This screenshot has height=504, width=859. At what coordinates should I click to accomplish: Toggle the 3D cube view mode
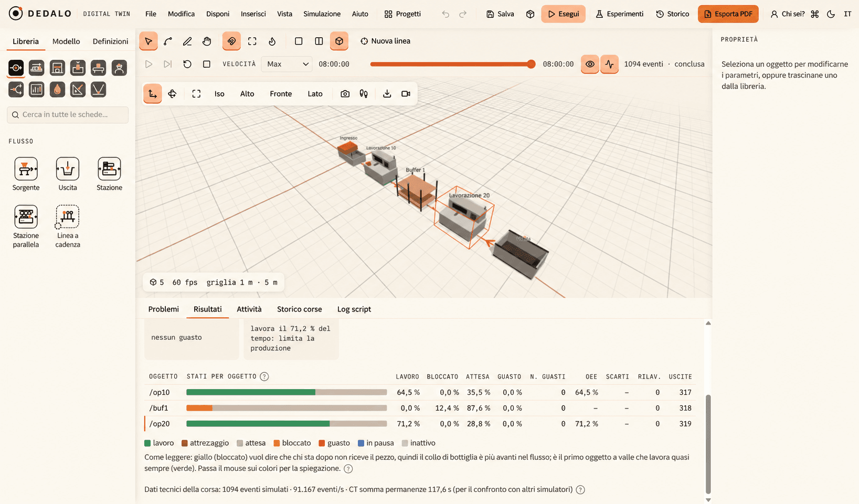coord(339,41)
